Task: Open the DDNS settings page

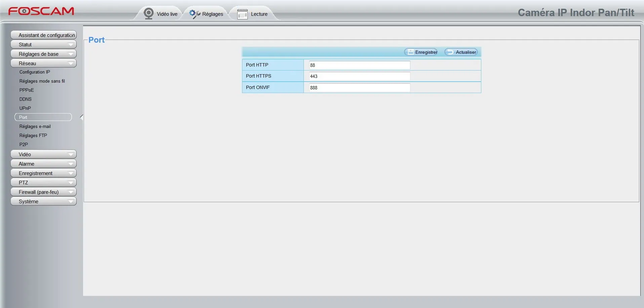Action: click(x=26, y=99)
